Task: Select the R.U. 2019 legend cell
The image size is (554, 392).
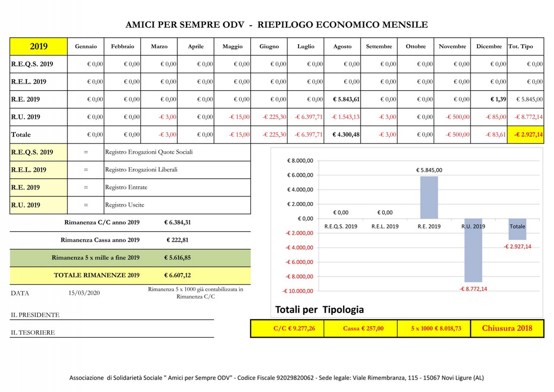Action: pos(38,205)
